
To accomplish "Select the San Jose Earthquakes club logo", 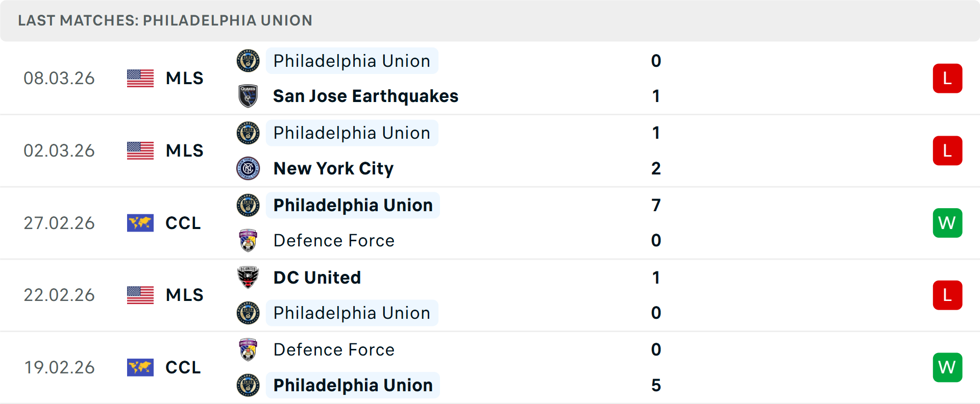I will (x=248, y=96).
